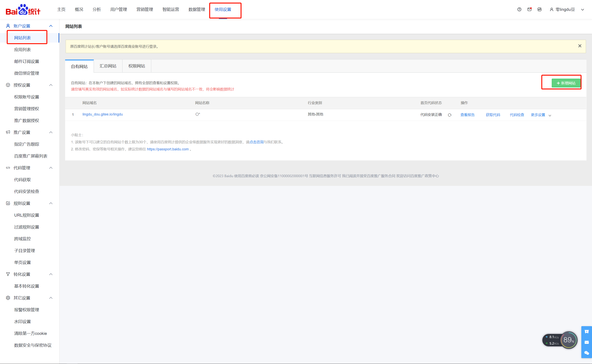Open the WeChat floating side icon
Image resolution: width=592 pixels, height=364 pixels.
(586, 353)
